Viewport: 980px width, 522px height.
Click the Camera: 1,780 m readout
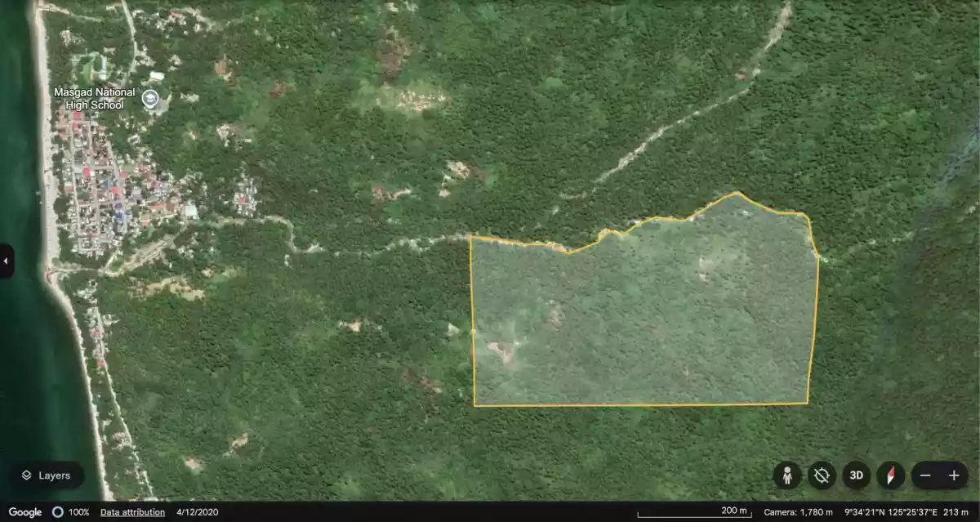(x=798, y=512)
